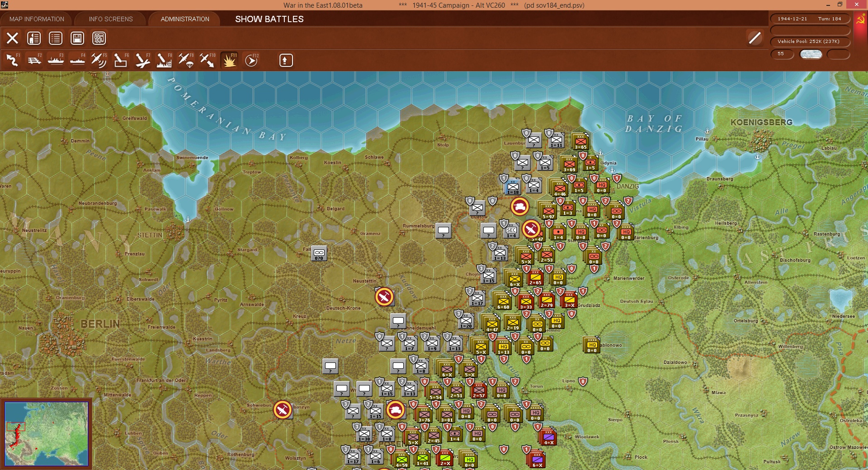
Task: Open the commander's report icon
Action: pos(34,38)
